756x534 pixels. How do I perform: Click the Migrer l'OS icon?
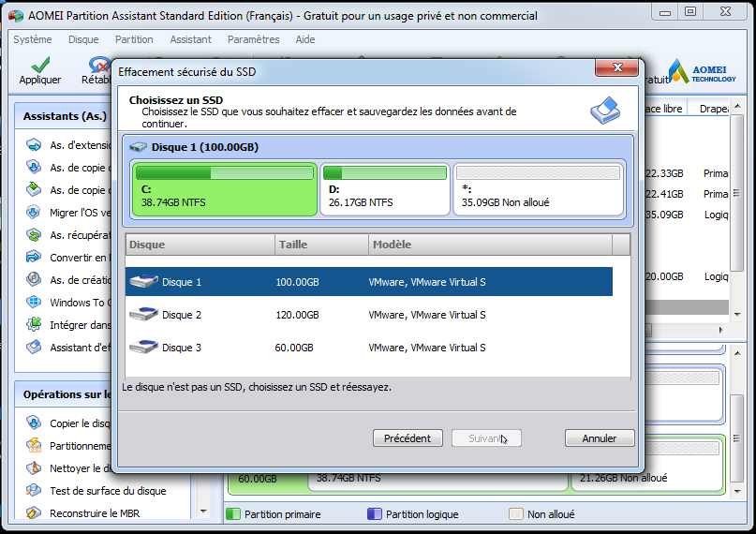(34, 212)
